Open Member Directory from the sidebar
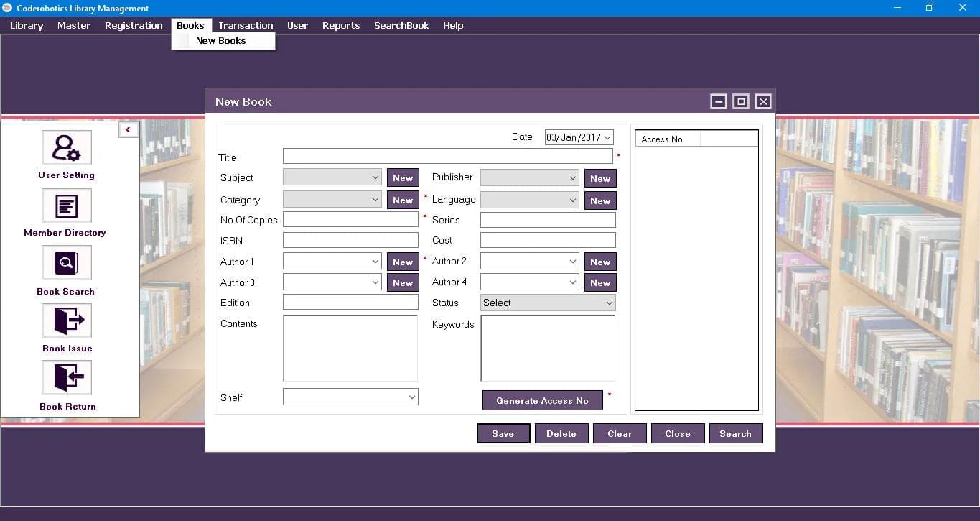 click(x=66, y=206)
